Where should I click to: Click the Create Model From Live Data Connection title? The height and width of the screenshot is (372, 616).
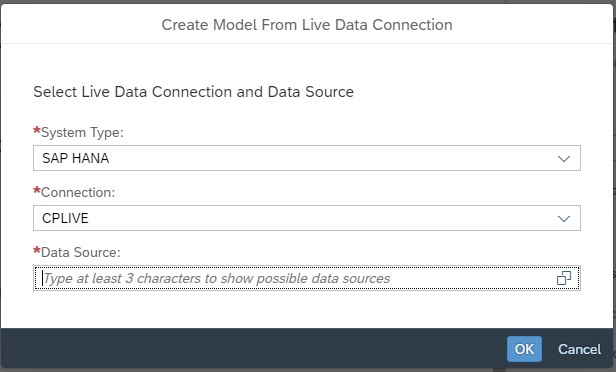307,25
